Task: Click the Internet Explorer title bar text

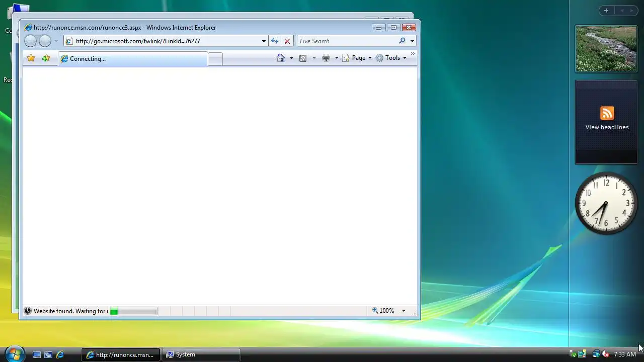Action: [125, 28]
